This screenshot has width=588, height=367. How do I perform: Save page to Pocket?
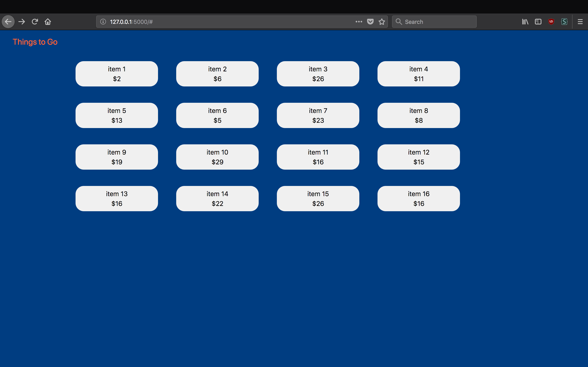click(370, 22)
